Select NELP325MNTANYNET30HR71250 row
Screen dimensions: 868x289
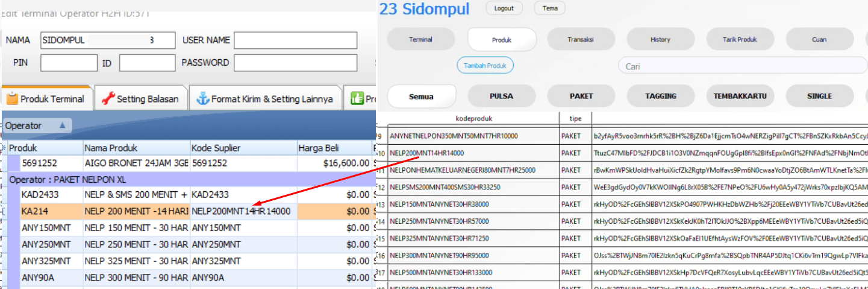tap(622, 238)
